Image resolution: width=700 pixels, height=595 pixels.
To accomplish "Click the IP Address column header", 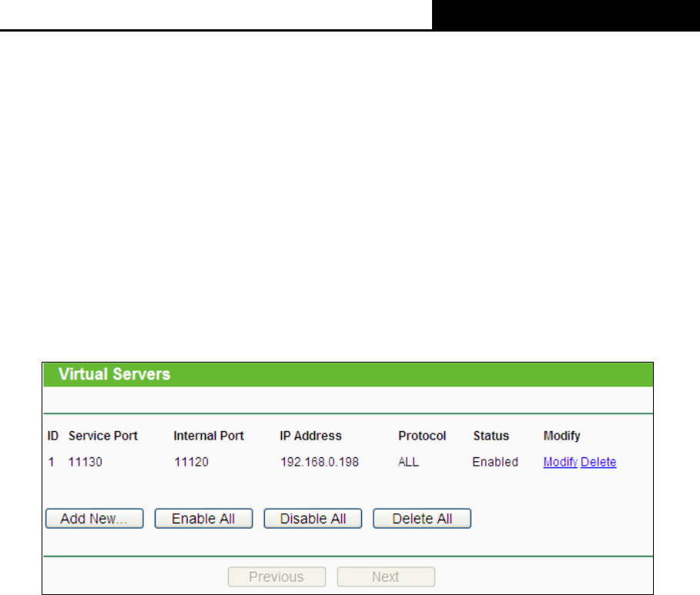I will point(310,436).
